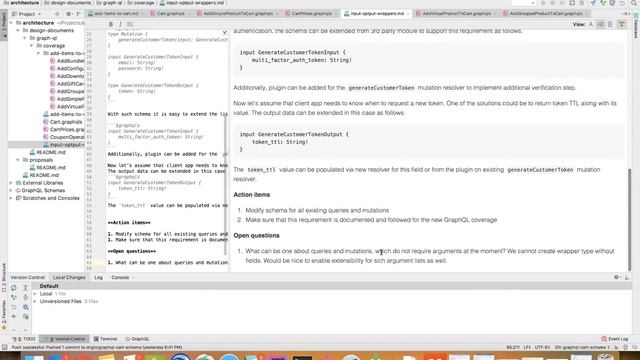Click the copy changelist icon beside plus
The height and width of the screenshot is (360, 640).
25,317
